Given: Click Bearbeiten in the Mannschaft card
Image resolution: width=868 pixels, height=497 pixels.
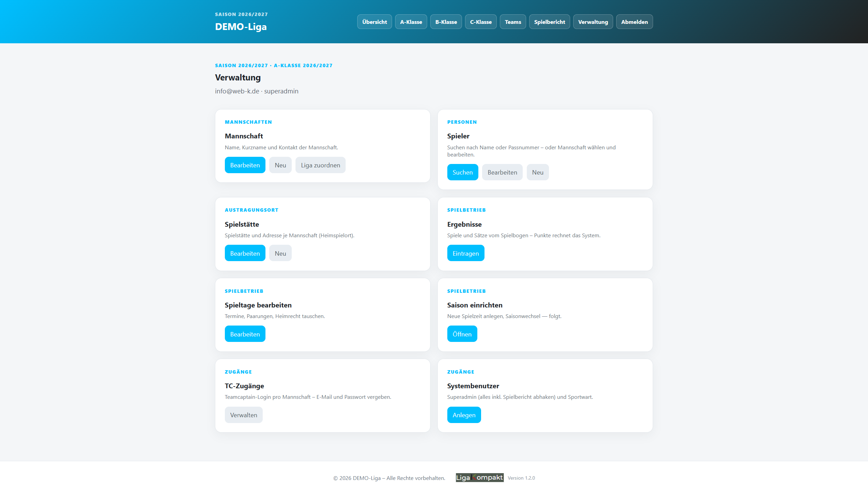Looking at the screenshot, I should tap(245, 165).
